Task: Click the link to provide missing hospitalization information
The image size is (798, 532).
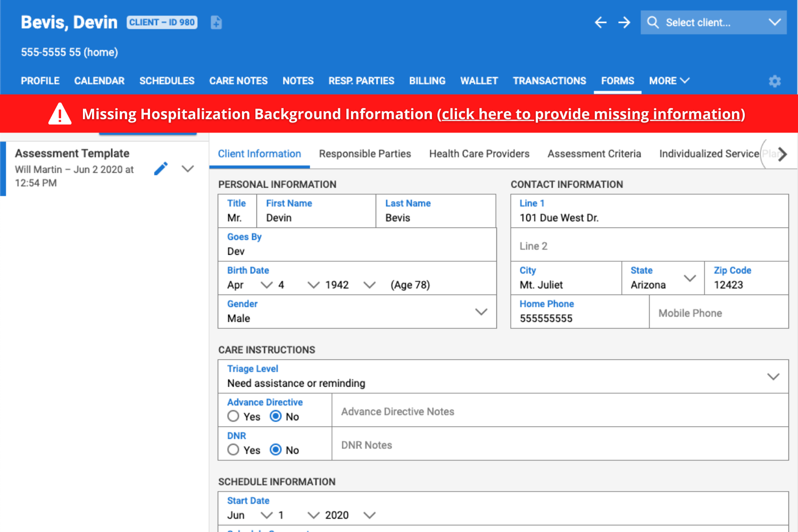Action: coord(592,114)
